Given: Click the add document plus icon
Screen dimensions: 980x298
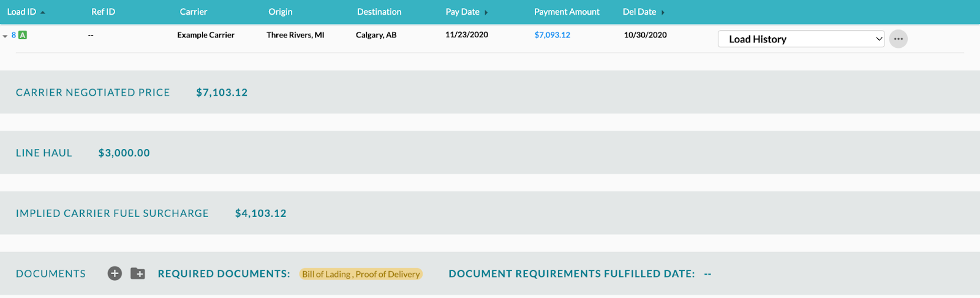Looking at the screenshot, I should [115, 273].
